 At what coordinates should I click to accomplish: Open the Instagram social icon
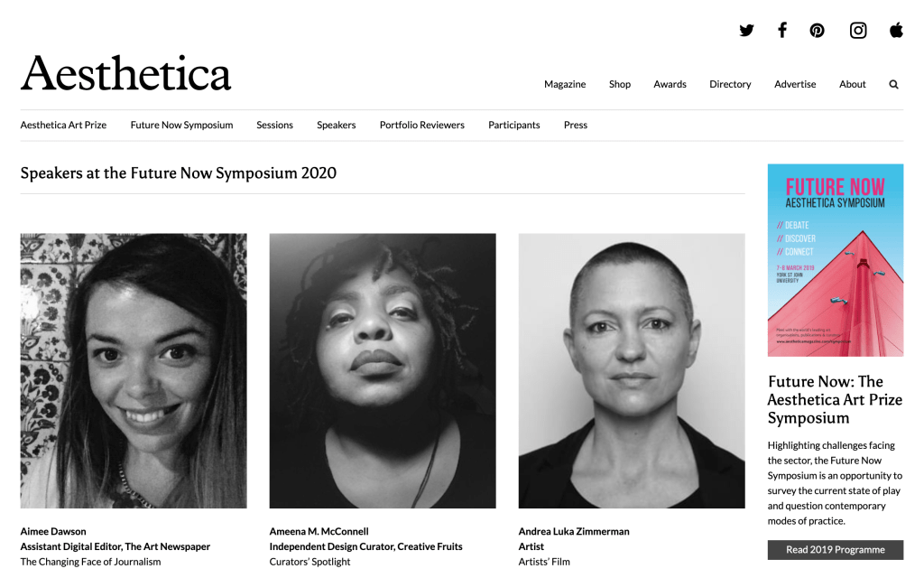click(858, 30)
